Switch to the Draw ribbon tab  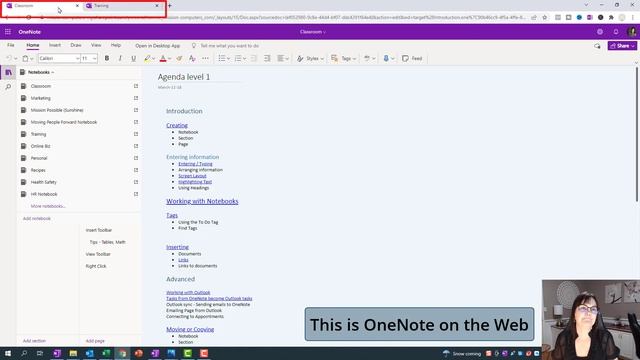pos(76,45)
